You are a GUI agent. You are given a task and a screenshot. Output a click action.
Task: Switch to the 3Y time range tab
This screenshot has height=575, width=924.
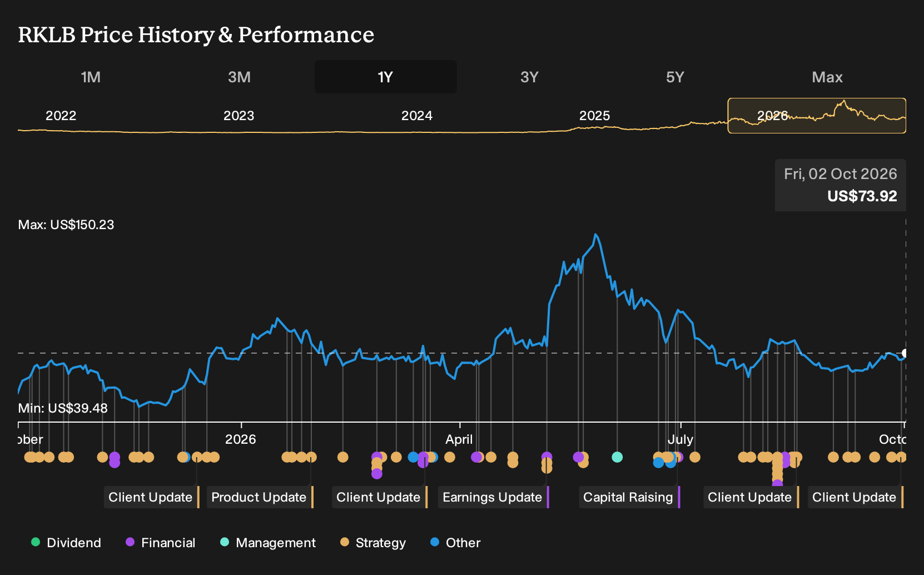[x=529, y=77]
